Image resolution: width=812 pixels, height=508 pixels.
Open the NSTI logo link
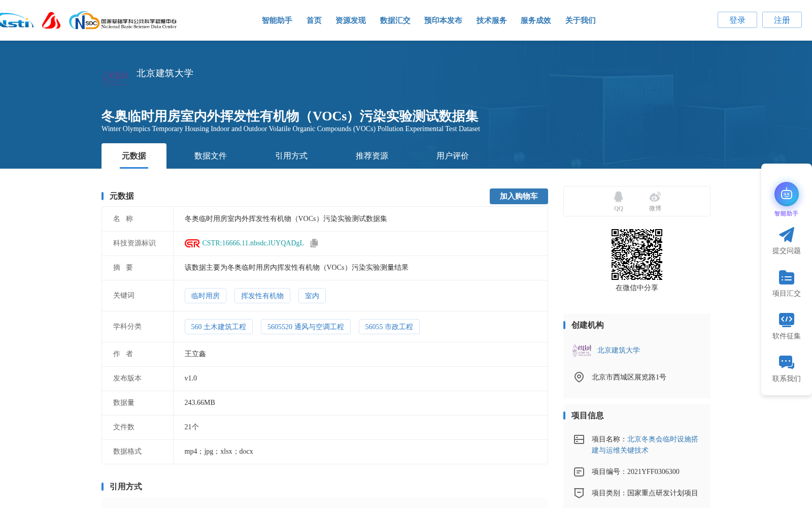(16, 20)
